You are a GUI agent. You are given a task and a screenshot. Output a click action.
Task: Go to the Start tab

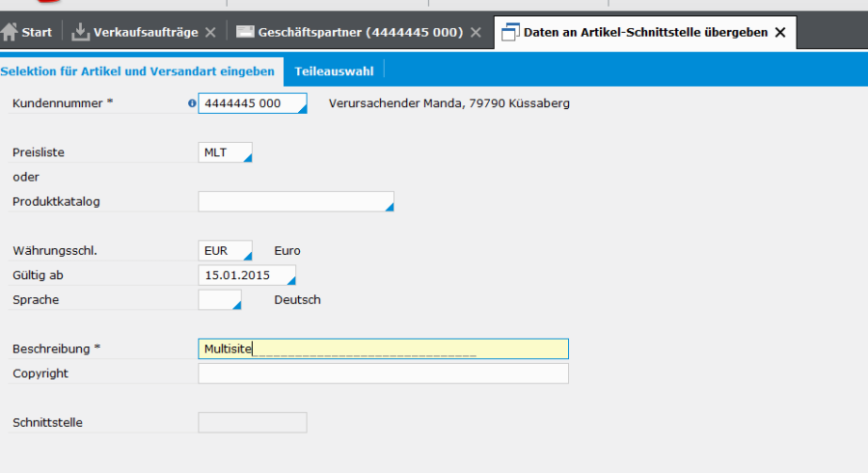[x=37, y=33]
